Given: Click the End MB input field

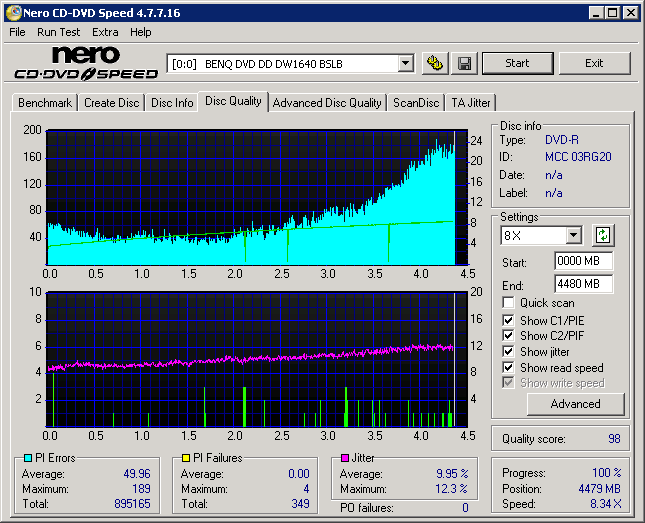Looking at the screenshot, I should click(x=583, y=284).
